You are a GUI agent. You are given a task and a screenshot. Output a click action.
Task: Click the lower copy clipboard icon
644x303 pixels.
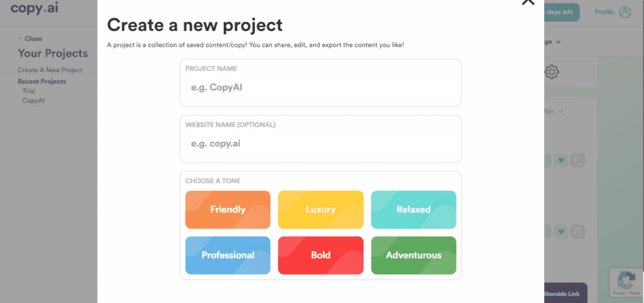pyautogui.click(x=578, y=231)
